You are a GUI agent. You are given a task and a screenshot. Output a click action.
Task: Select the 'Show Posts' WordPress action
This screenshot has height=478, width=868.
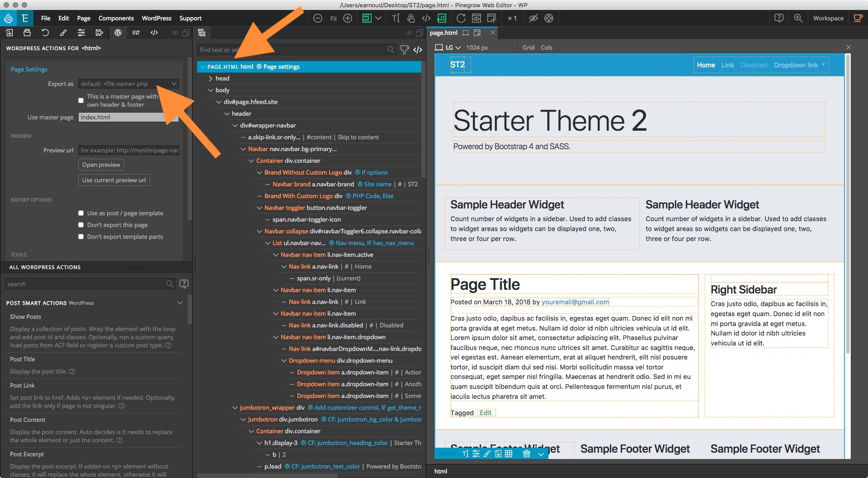tap(25, 317)
